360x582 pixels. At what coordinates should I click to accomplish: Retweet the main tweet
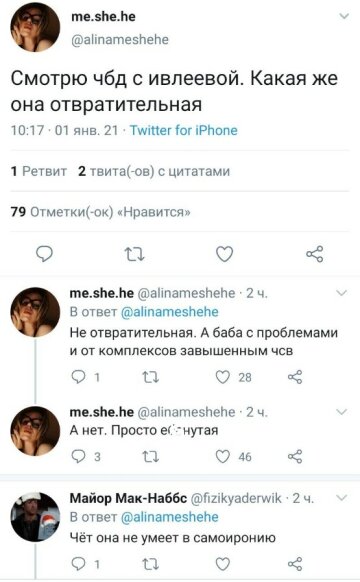click(134, 254)
